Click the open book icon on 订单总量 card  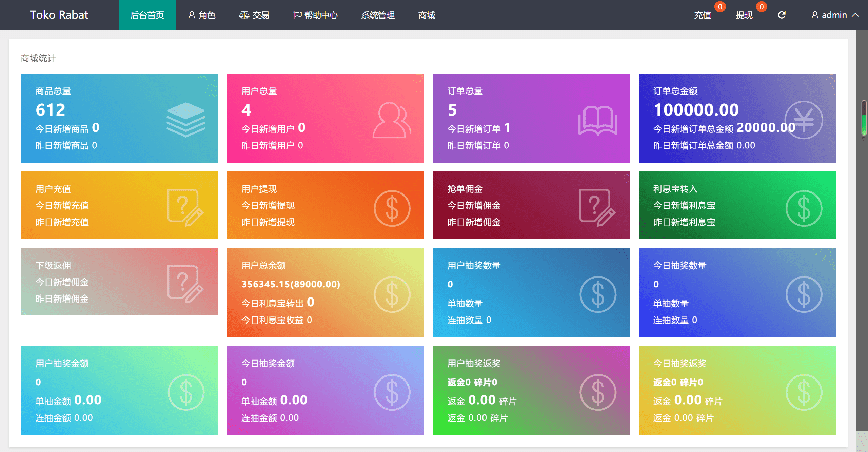598,120
